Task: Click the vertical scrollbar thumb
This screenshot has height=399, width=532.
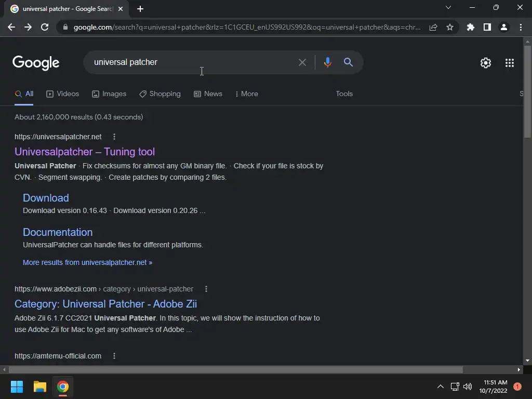Action: pos(527,91)
